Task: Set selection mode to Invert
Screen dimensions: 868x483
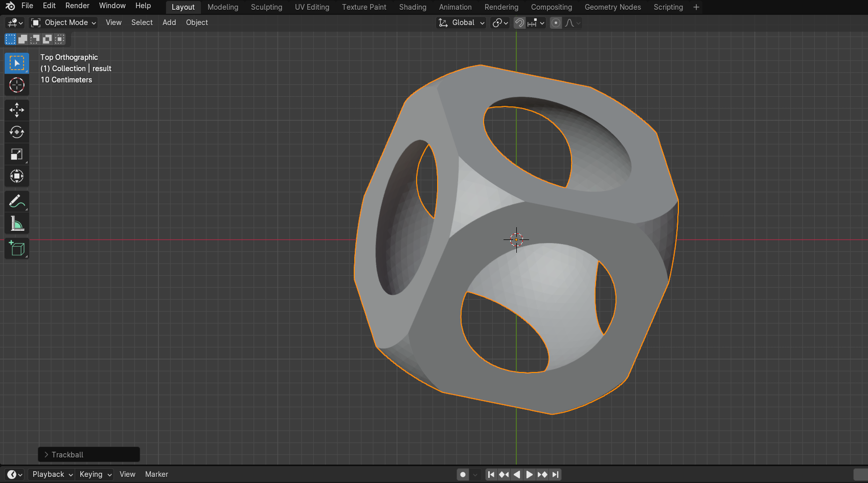Action: point(47,39)
